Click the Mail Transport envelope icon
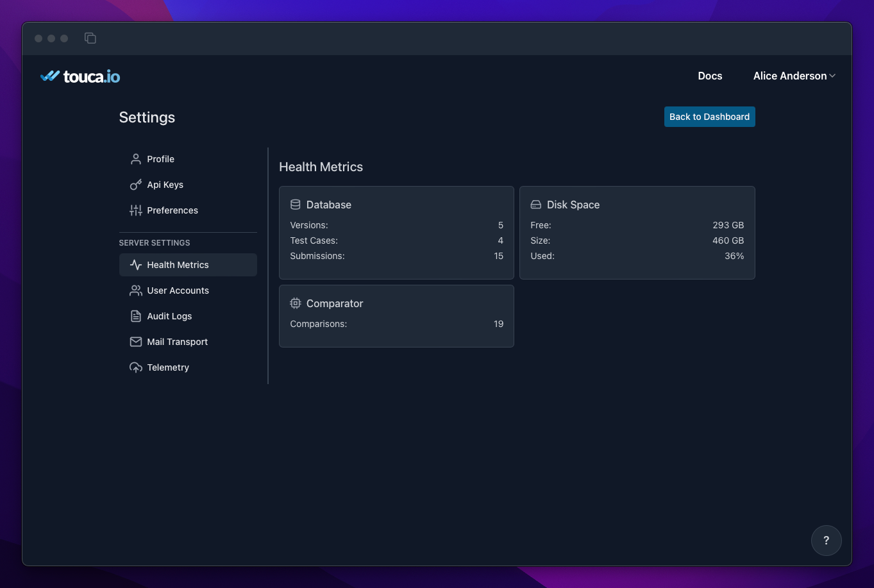 pyautogui.click(x=136, y=342)
